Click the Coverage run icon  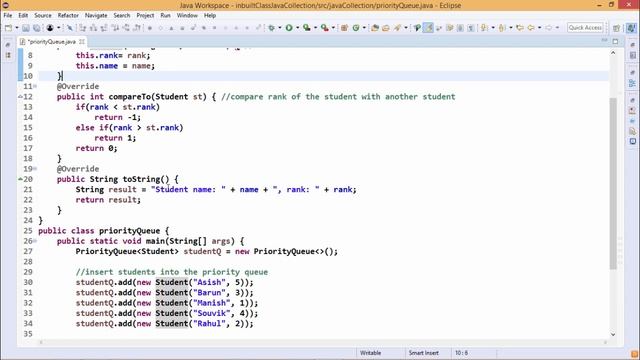(x=307, y=28)
